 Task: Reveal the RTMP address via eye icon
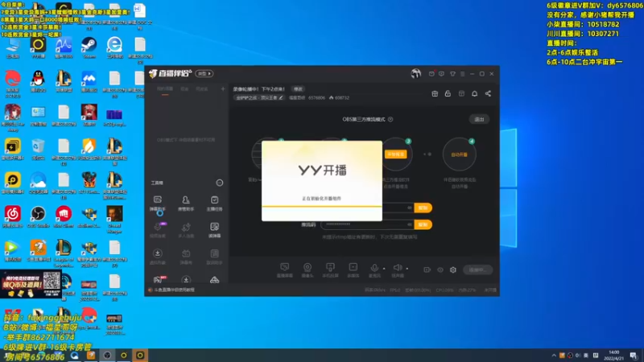coord(410,208)
